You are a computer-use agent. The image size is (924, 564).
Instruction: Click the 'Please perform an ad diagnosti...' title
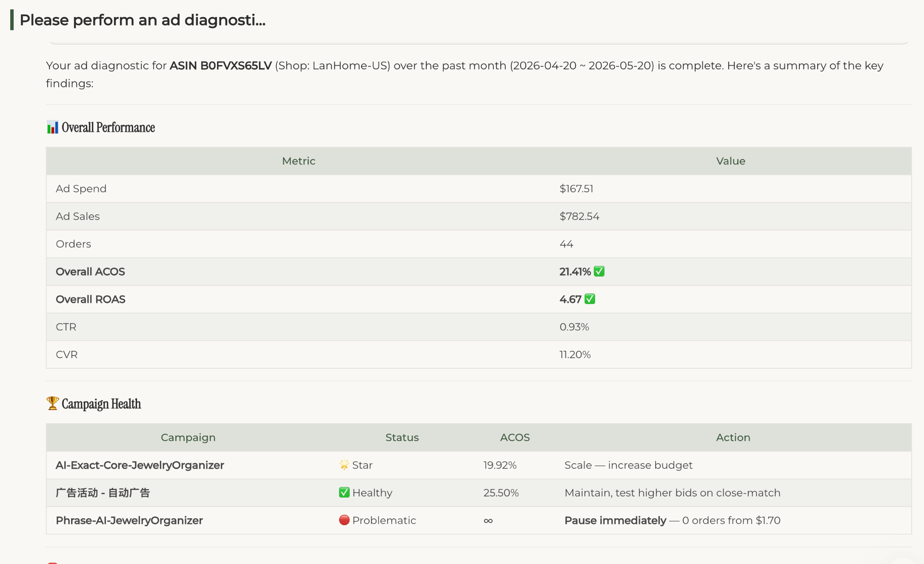143,20
